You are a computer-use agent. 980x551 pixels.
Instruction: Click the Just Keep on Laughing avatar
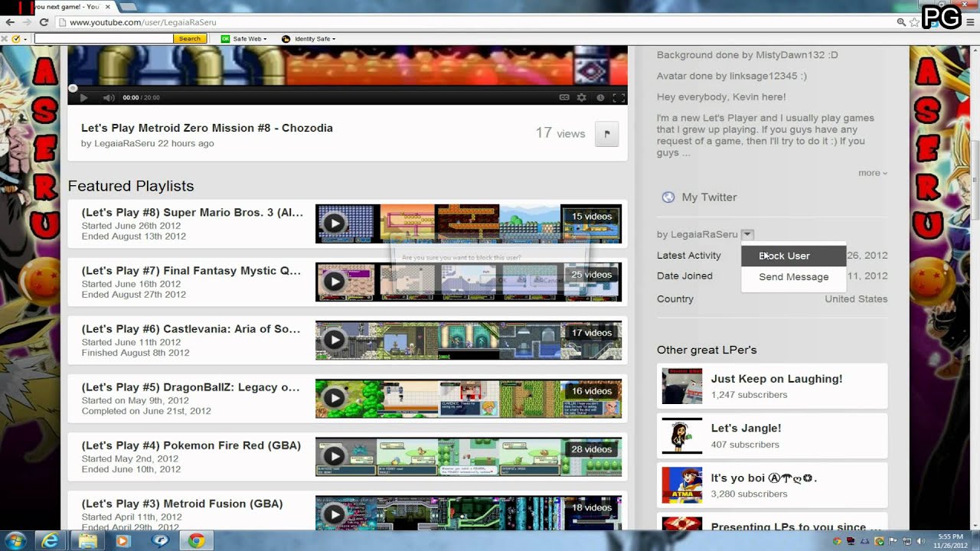(x=681, y=386)
